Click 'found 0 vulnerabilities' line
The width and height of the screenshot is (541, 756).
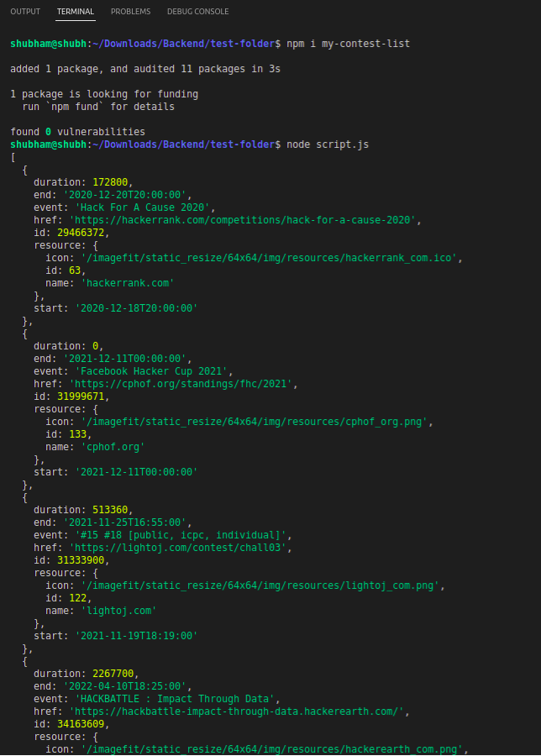pos(77,132)
